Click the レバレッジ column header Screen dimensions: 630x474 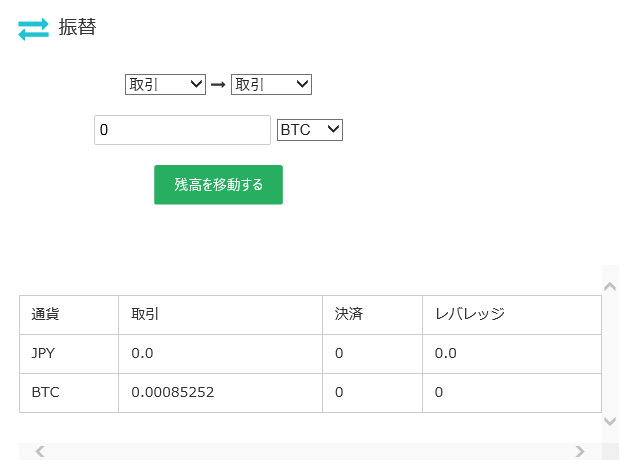(469, 314)
